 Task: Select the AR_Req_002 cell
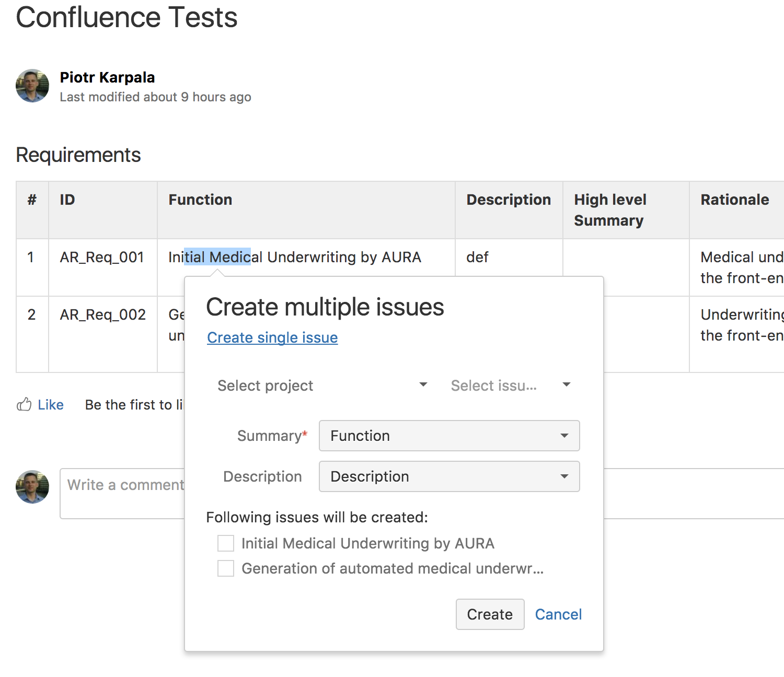(103, 334)
